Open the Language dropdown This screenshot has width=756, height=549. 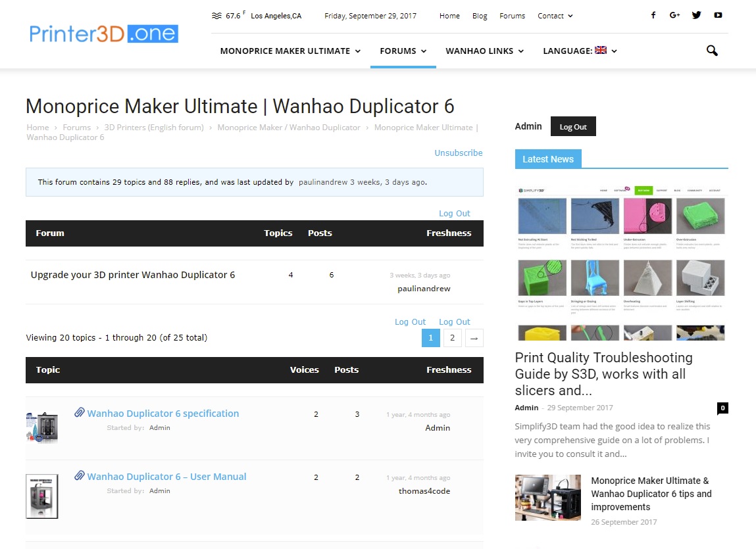(580, 51)
